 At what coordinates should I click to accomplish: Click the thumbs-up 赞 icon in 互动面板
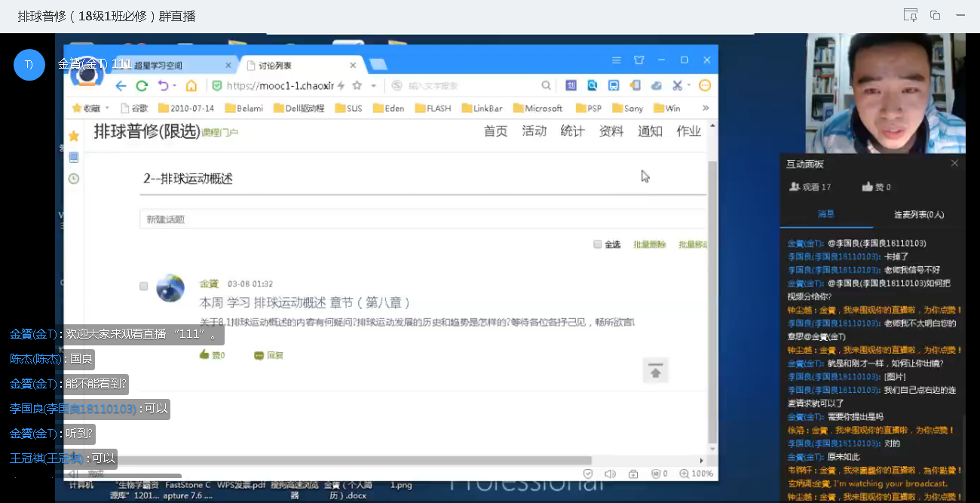[868, 187]
